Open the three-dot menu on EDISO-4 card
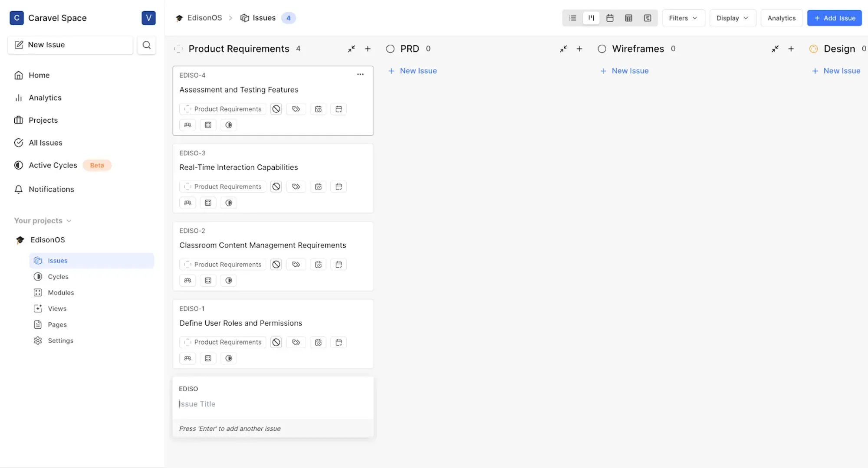The image size is (868, 468). 360,75
